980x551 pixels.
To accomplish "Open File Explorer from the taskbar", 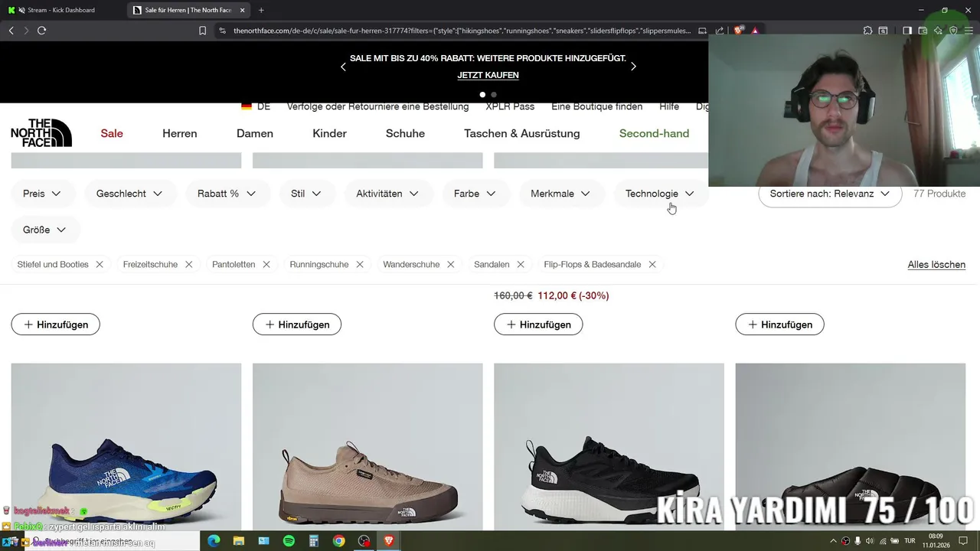I will click(x=238, y=541).
